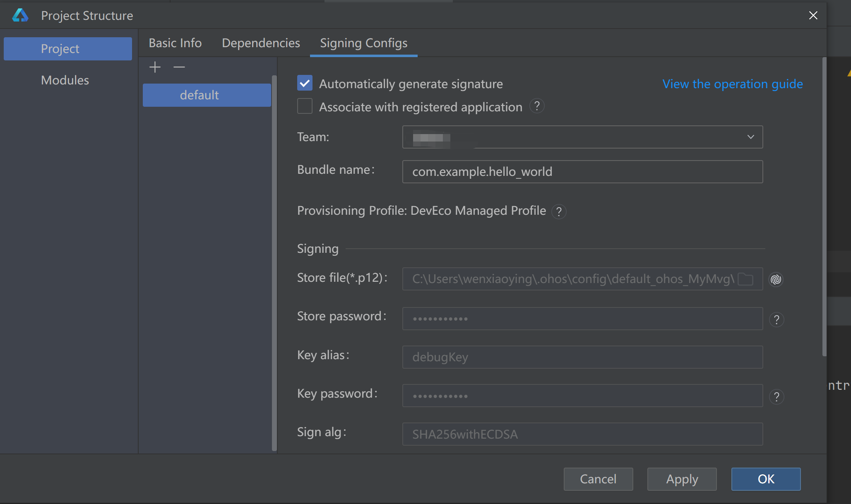Click the fingerprint icon next to Store file
The width and height of the screenshot is (851, 504).
(776, 279)
